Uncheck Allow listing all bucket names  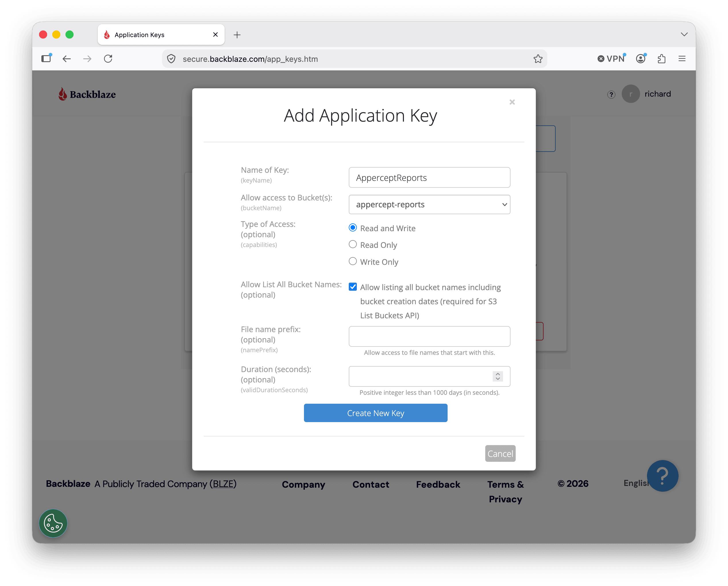353,287
